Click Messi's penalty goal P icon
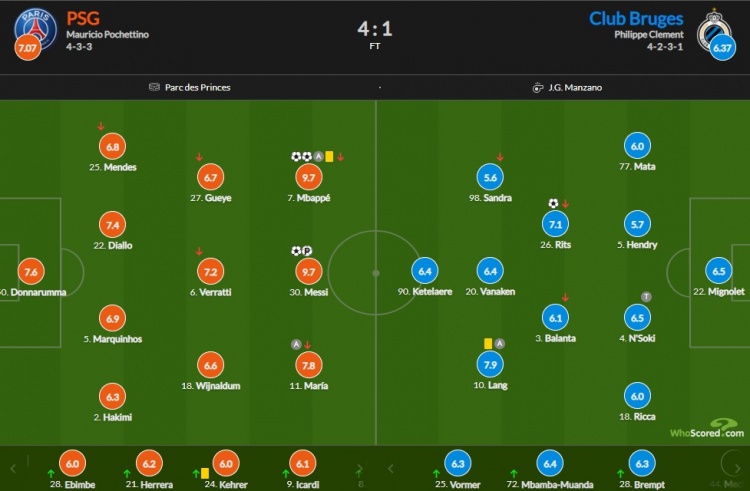 tap(307, 251)
